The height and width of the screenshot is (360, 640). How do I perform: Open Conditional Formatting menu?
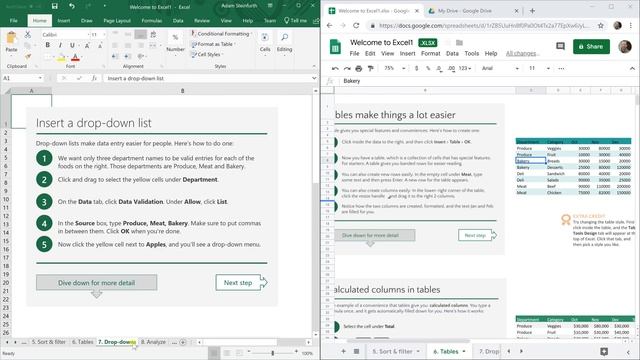click(x=221, y=34)
